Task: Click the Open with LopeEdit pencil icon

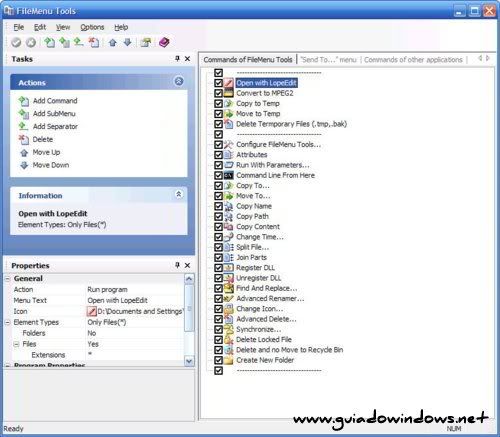Action: point(229,83)
